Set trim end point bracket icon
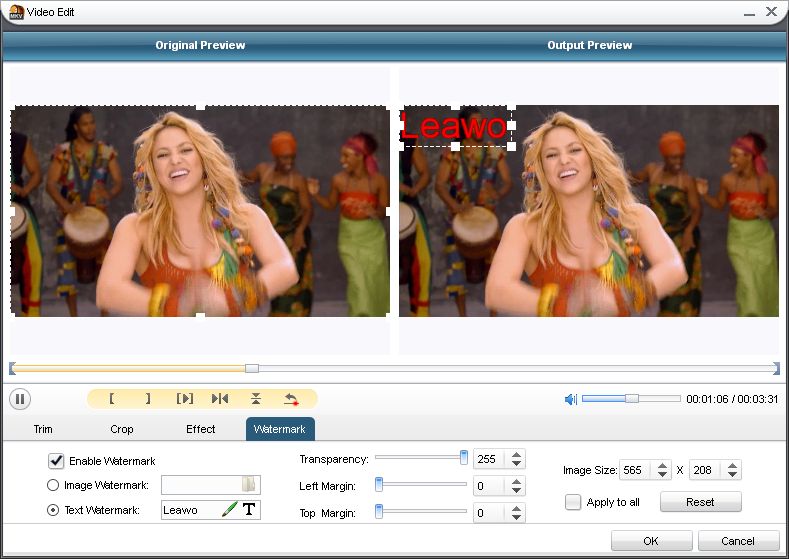 click(148, 399)
